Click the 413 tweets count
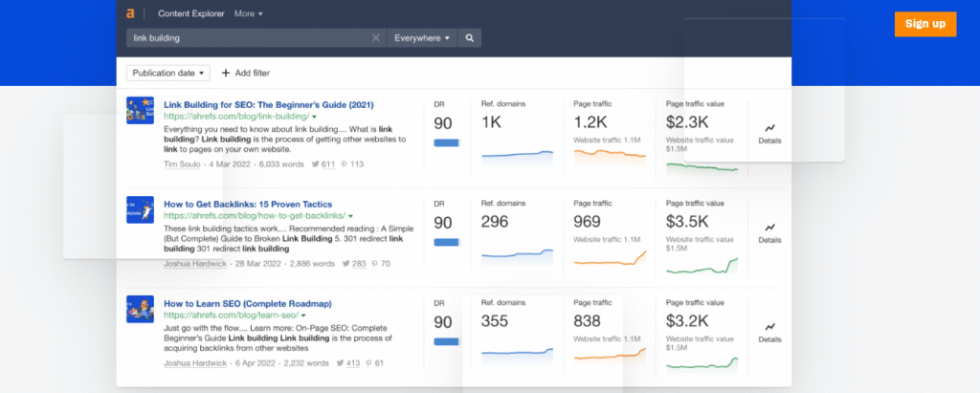 pyautogui.click(x=353, y=363)
